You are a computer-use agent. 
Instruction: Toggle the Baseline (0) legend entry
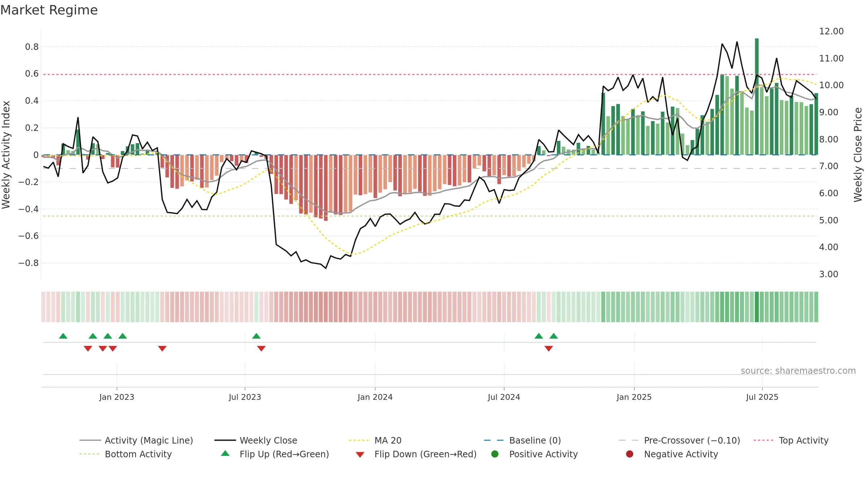(x=522, y=440)
